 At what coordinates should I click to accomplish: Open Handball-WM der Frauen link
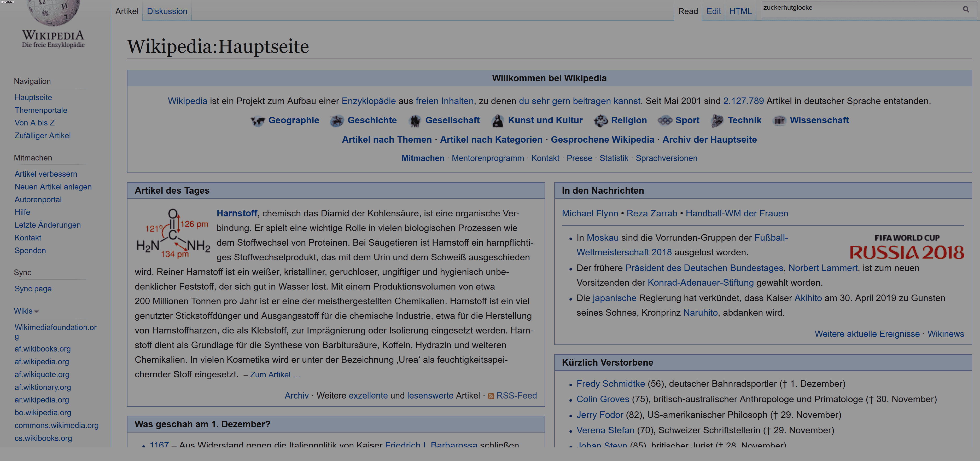737,214
